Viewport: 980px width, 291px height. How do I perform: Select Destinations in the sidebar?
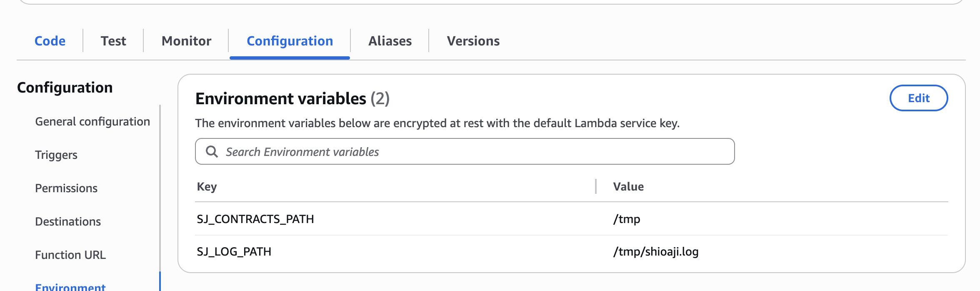pos(68,221)
